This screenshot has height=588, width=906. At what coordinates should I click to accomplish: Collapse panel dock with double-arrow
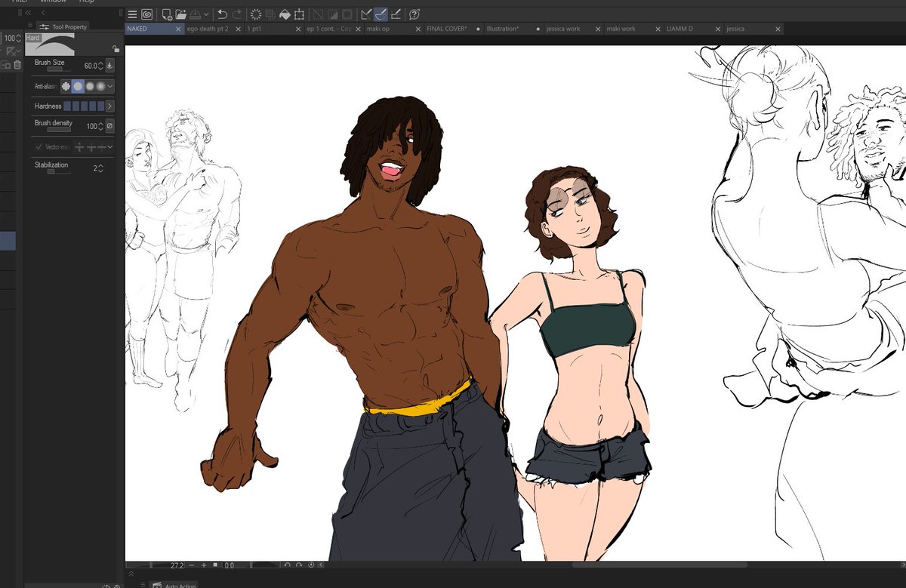coord(28,13)
